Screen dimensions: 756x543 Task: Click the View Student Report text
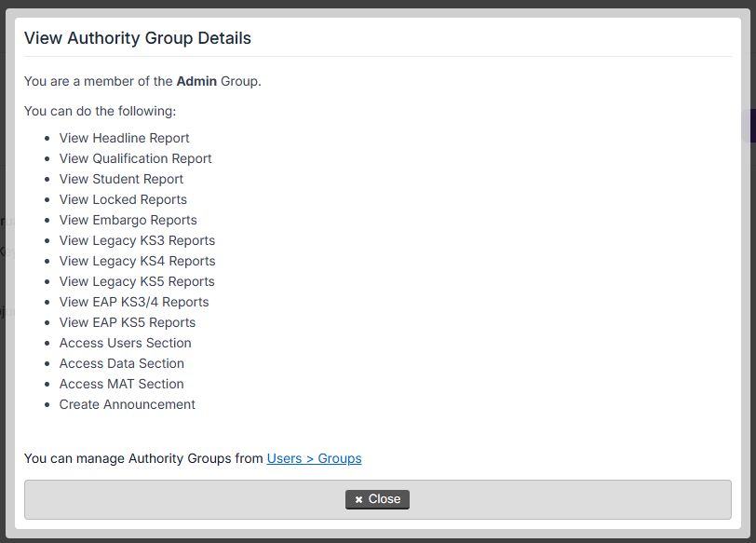point(121,179)
